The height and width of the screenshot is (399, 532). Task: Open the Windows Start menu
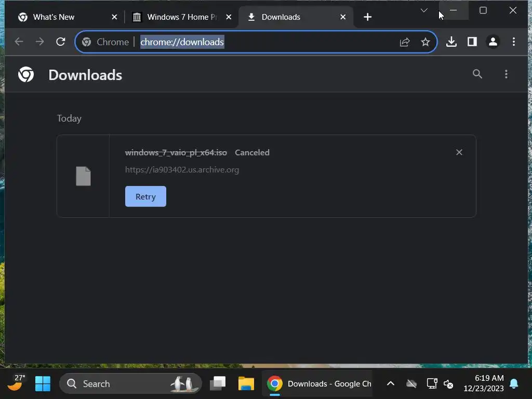pyautogui.click(x=43, y=384)
